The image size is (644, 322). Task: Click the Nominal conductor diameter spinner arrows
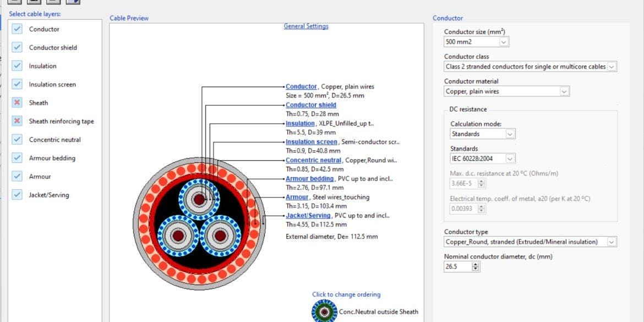pyautogui.click(x=476, y=266)
